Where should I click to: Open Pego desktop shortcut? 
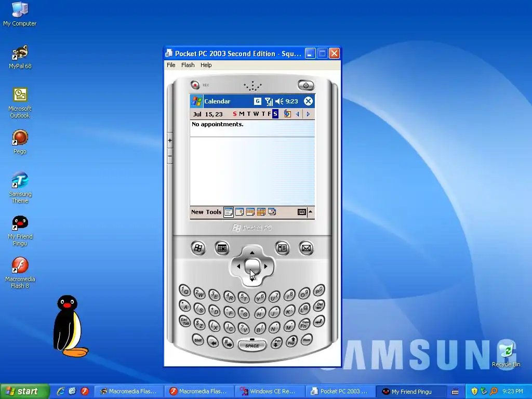(x=20, y=142)
